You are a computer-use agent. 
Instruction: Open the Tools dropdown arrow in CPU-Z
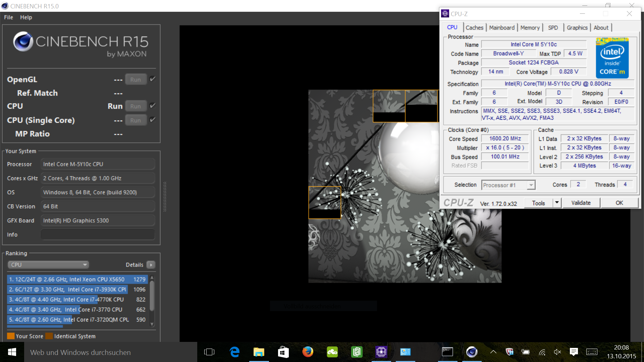pos(557,203)
